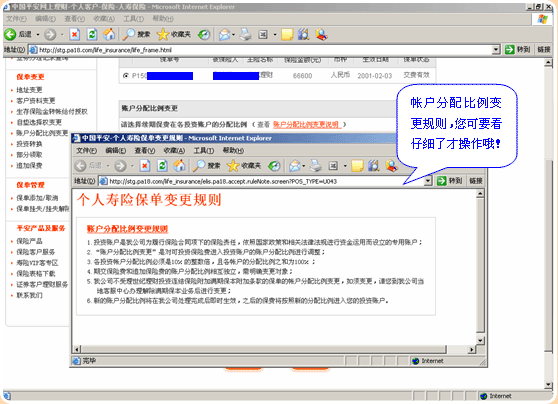Open Favorites star in popup rules window
This screenshot has height=404, width=558.
tap(233, 166)
